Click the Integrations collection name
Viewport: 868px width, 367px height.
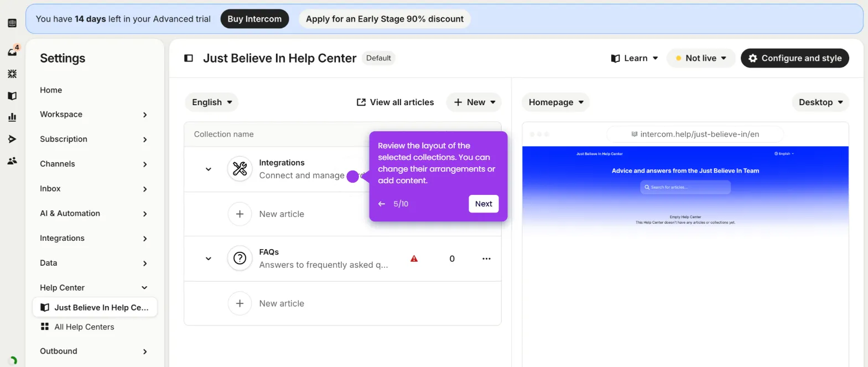click(x=282, y=163)
